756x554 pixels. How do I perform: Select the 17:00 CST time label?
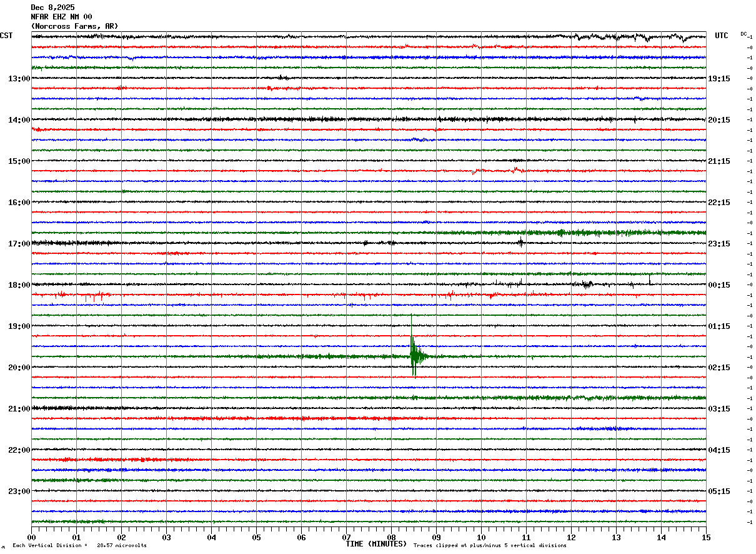coord(19,244)
